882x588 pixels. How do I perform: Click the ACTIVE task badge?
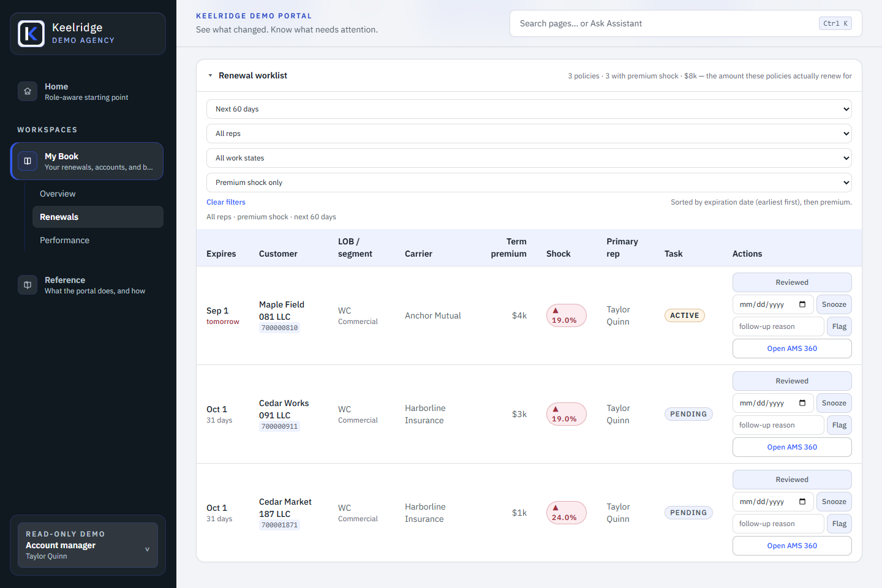pos(685,315)
